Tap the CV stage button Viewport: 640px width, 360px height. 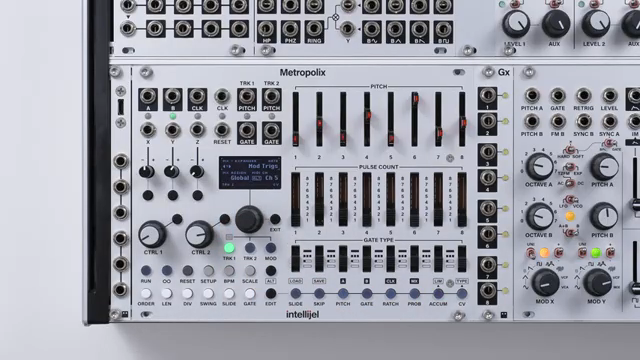point(462,293)
